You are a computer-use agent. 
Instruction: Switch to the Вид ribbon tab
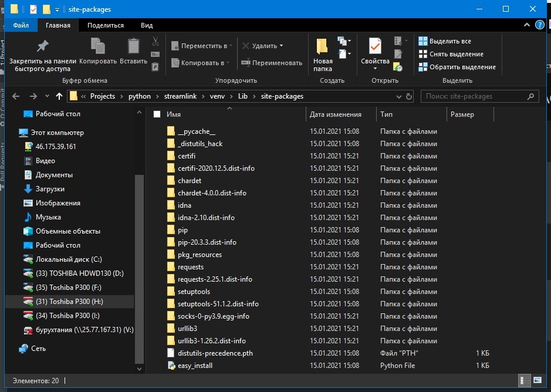click(147, 25)
